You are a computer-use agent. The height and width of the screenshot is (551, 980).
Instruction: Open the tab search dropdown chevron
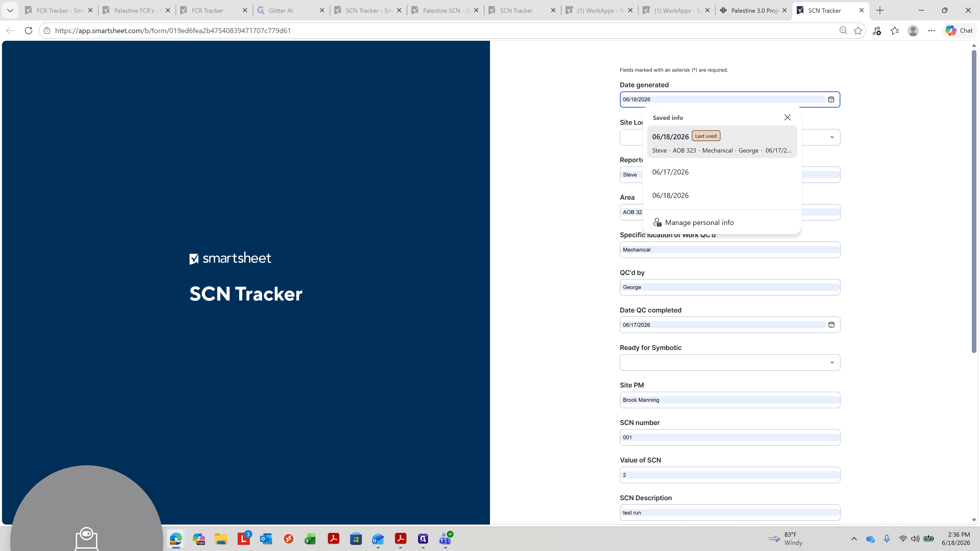[x=10, y=10]
